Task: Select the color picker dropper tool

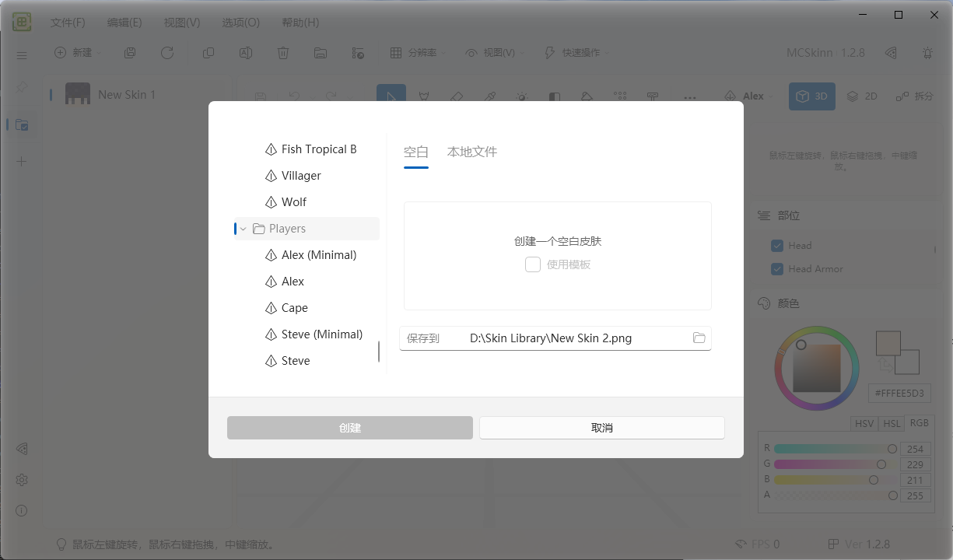Action: (x=490, y=97)
